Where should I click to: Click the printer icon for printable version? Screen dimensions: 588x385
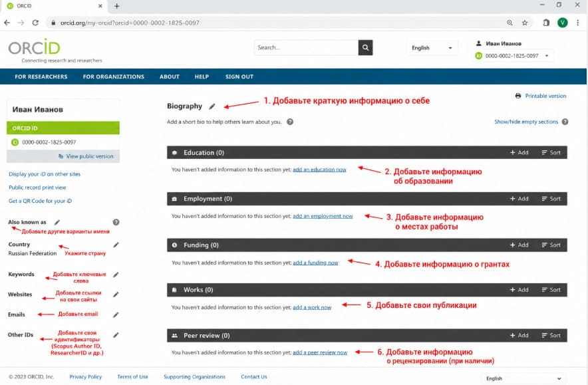point(518,96)
